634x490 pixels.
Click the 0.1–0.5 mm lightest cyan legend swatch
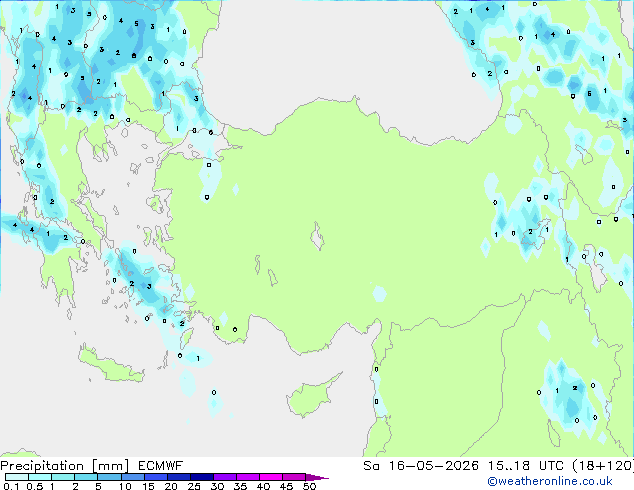(17, 477)
